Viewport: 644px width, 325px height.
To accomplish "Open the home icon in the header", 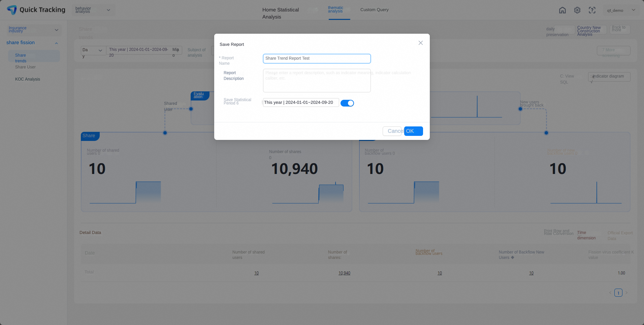I will (562, 10).
